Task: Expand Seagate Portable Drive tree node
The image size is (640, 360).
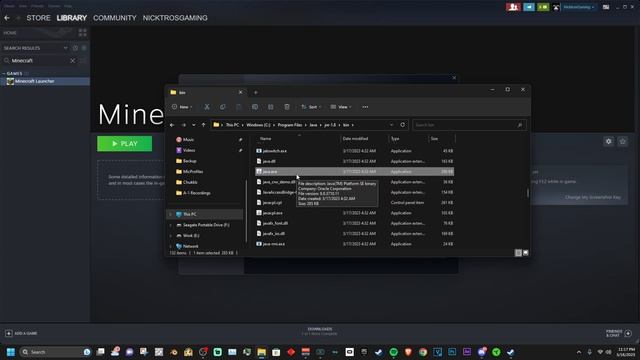Action: [171, 225]
